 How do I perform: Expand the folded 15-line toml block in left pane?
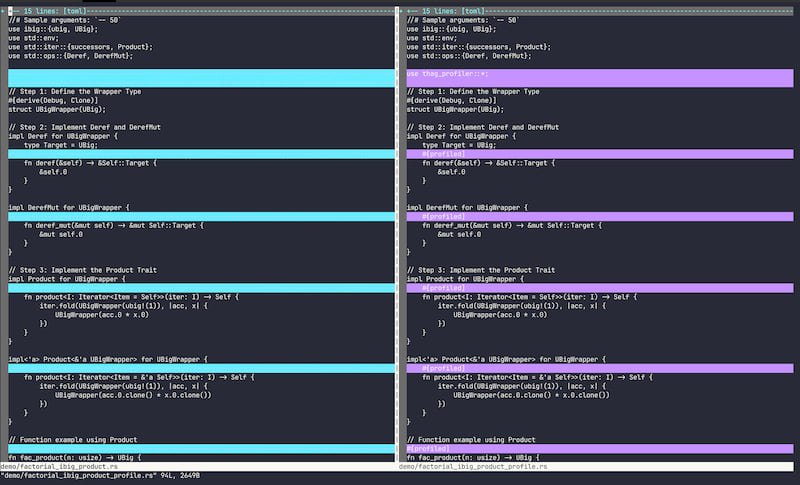click(x=60, y=10)
